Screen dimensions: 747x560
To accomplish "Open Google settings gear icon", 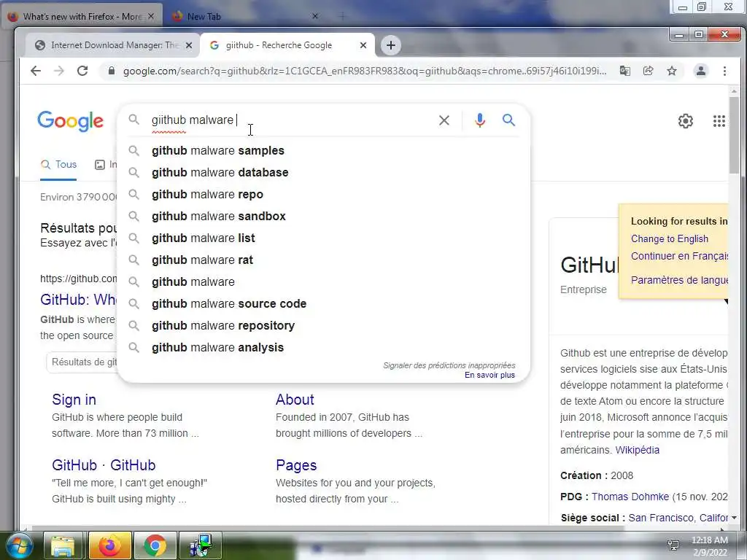I will tap(686, 121).
